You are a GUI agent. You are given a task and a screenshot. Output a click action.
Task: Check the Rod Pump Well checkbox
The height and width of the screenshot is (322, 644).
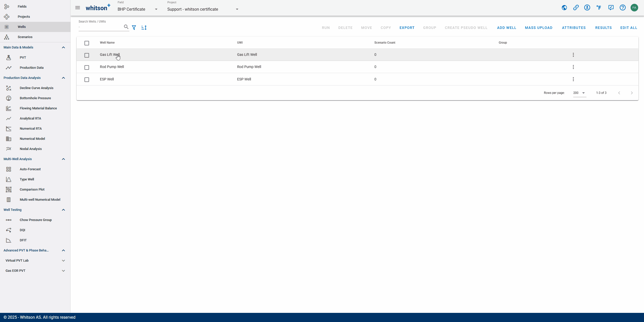tap(87, 67)
